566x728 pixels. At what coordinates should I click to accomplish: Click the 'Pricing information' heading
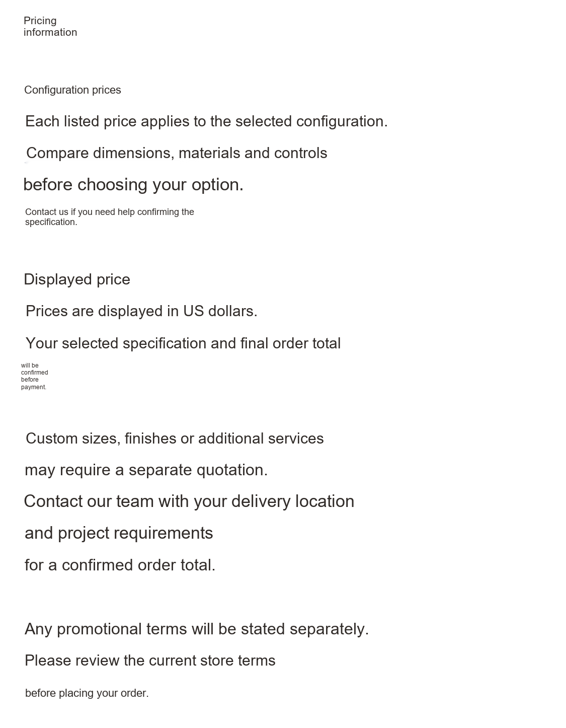(50, 27)
